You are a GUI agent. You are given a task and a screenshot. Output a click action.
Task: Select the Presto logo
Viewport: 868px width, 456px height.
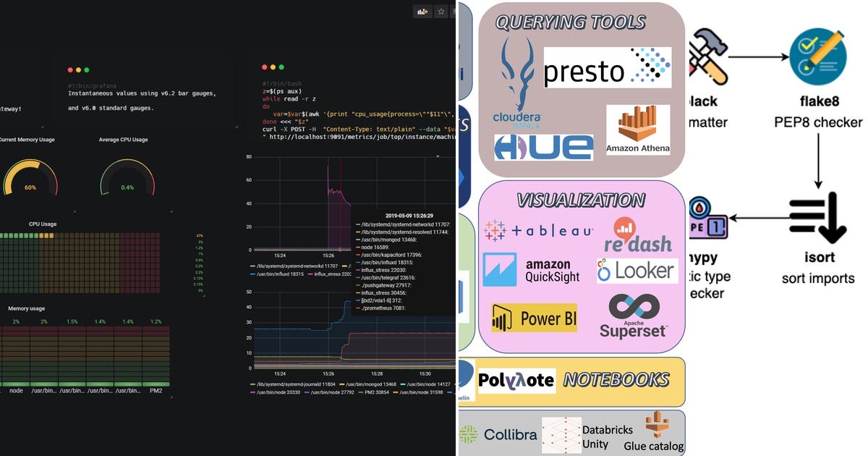coord(607,67)
